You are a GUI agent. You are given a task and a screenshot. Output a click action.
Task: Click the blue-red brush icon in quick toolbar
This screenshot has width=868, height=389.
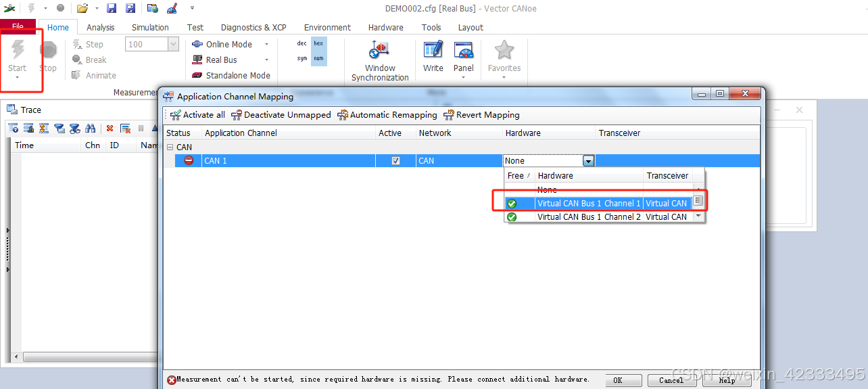pyautogui.click(x=172, y=8)
